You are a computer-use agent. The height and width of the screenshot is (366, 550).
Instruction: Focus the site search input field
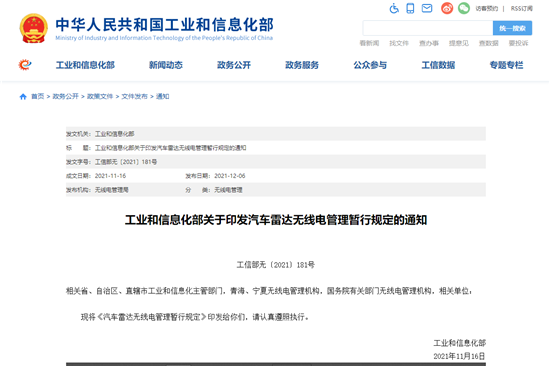[x=428, y=28]
